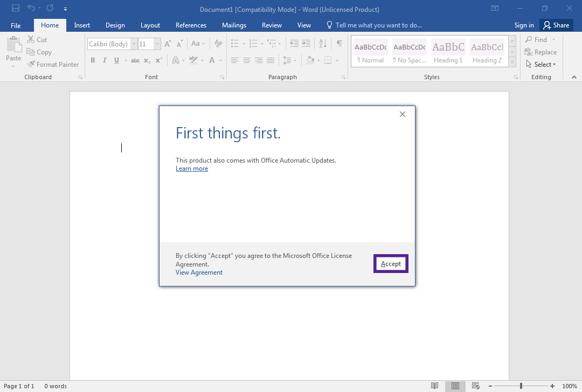Toggle Show/Hide paragraph marks

pos(339,44)
